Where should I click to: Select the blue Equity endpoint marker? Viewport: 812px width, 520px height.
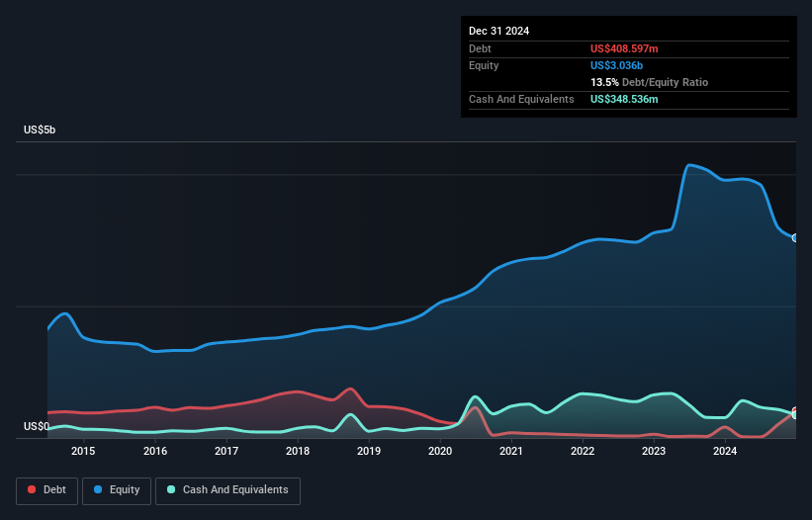(x=795, y=238)
